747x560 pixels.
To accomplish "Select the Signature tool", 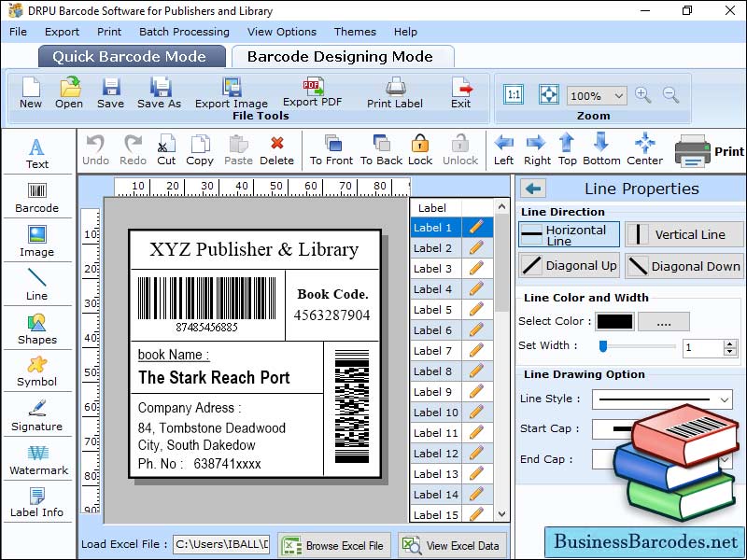I will (36, 415).
